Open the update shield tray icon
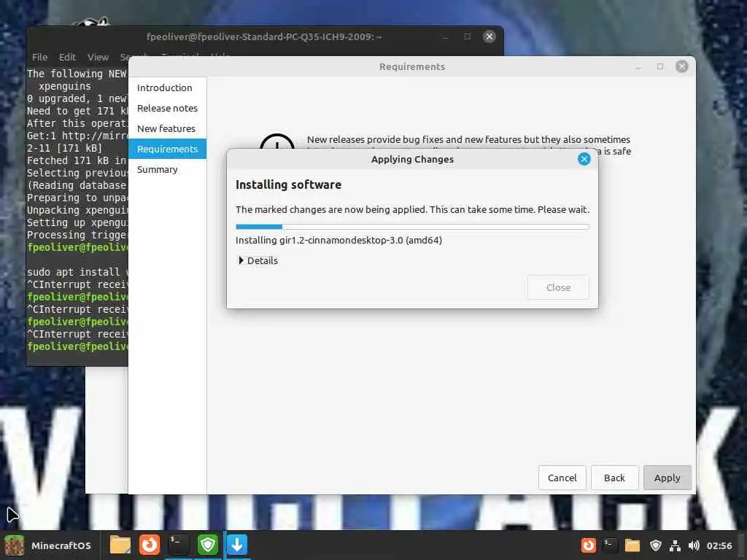 [656, 545]
